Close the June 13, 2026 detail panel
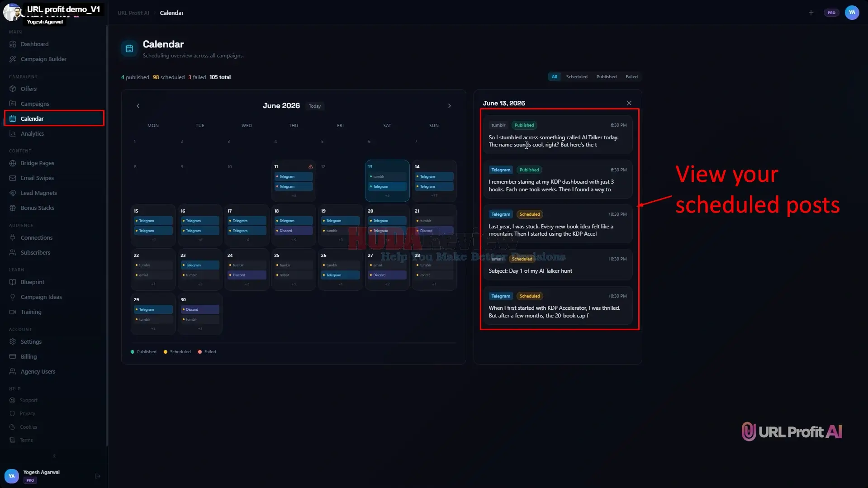Image resolution: width=868 pixels, height=488 pixels. click(x=629, y=103)
